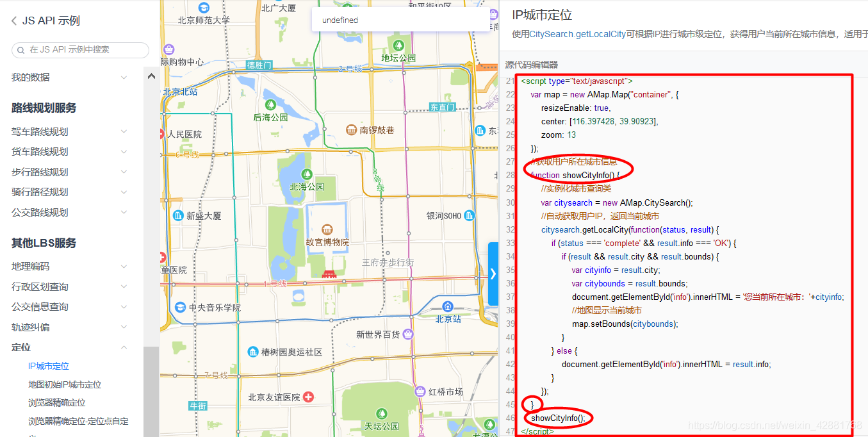This screenshot has width=868, height=437.
Task: Click the blue panel collapse arrow handle
Action: [493, 274]
